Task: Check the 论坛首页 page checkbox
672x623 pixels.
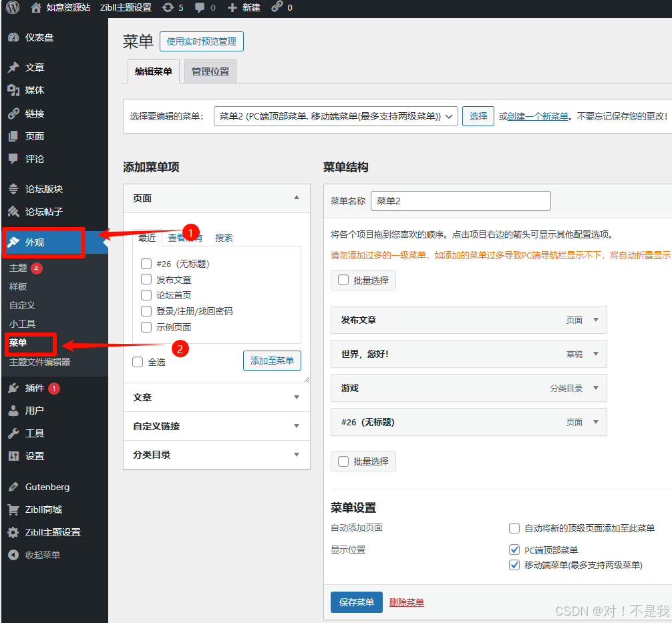Action: tap(146, 295)
